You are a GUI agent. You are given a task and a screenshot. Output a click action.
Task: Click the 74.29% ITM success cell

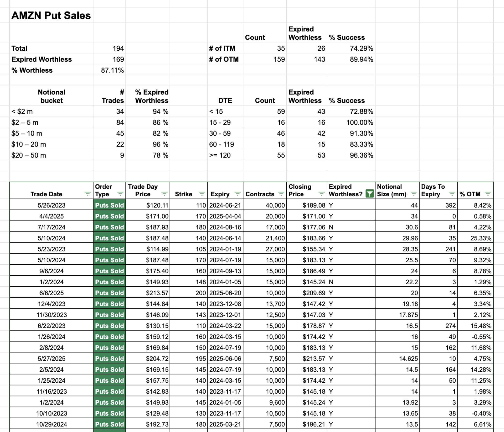pyautogui.click(x=351, y=48)
